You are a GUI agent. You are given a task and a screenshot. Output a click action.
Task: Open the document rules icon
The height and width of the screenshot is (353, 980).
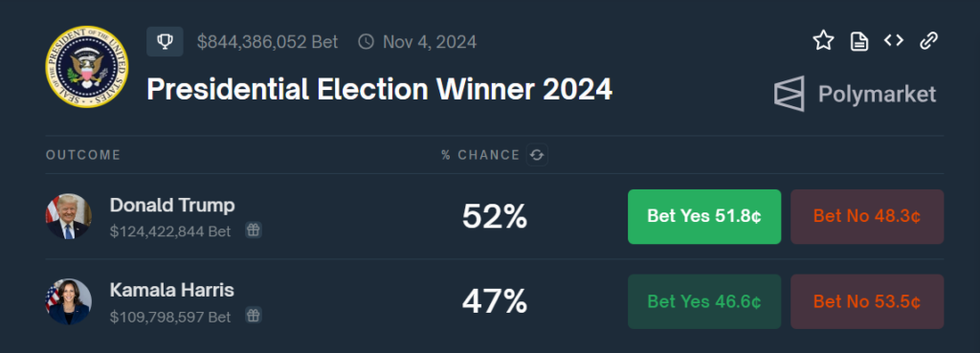[859, 42]
